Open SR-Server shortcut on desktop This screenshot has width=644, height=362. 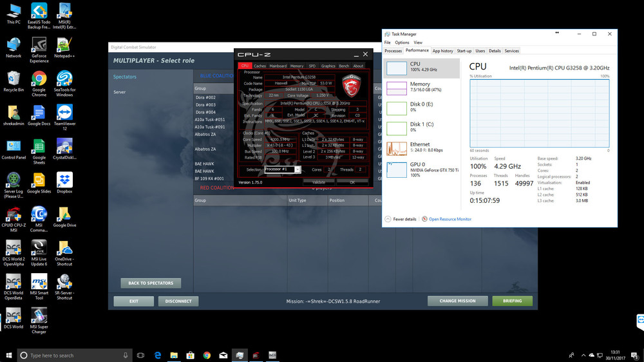(64, 287)
